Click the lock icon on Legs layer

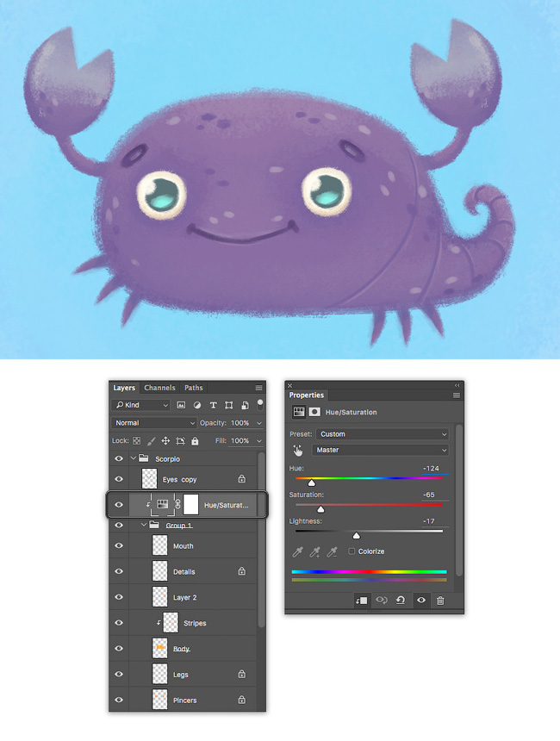tap(242, 674)
